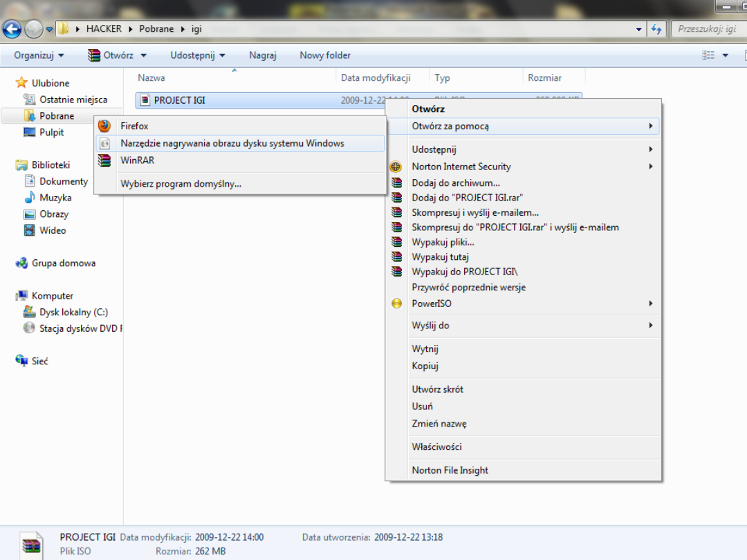Click the WinRAR icon in the submenu
The width and height of the screenshot is (747, 560).
104,160
